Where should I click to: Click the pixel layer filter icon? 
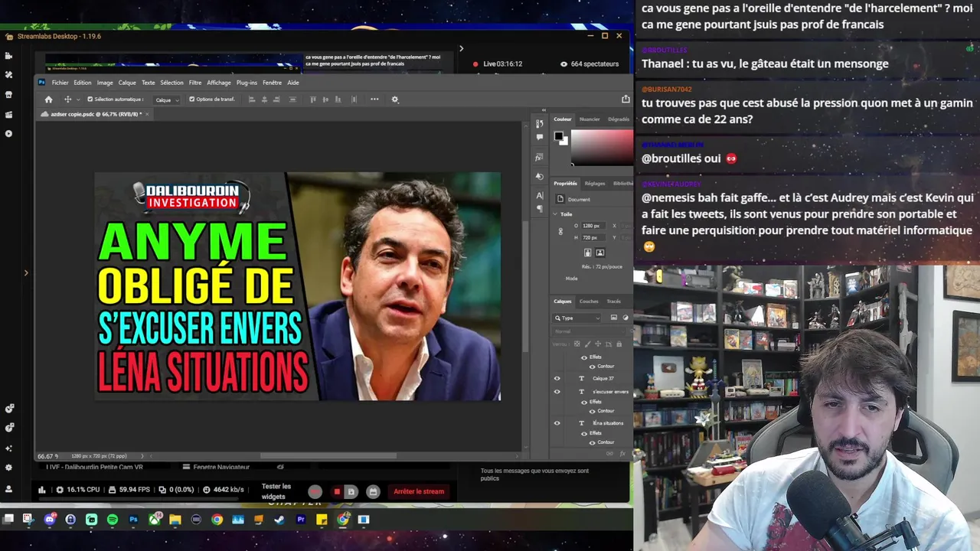point(613,318)
